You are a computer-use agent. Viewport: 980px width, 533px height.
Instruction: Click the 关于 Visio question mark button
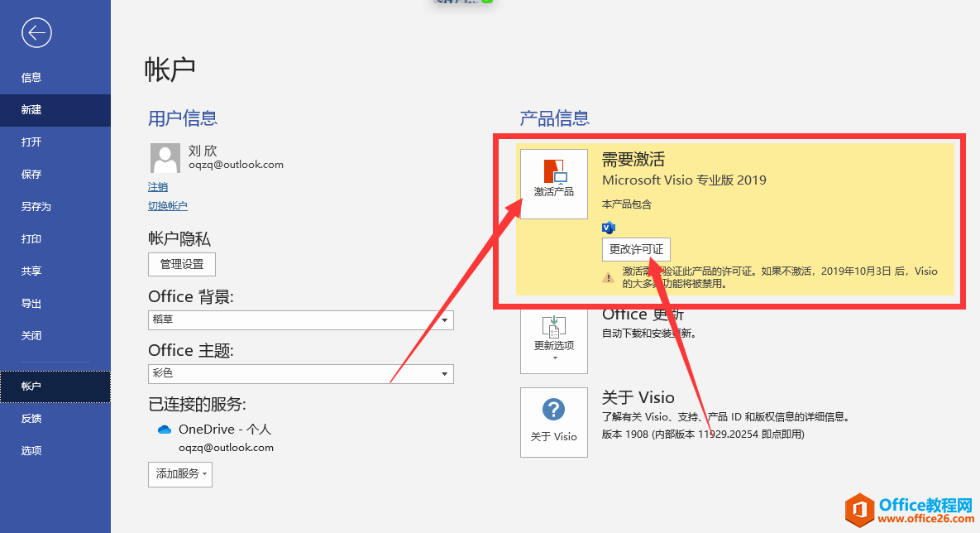point(554,422)
